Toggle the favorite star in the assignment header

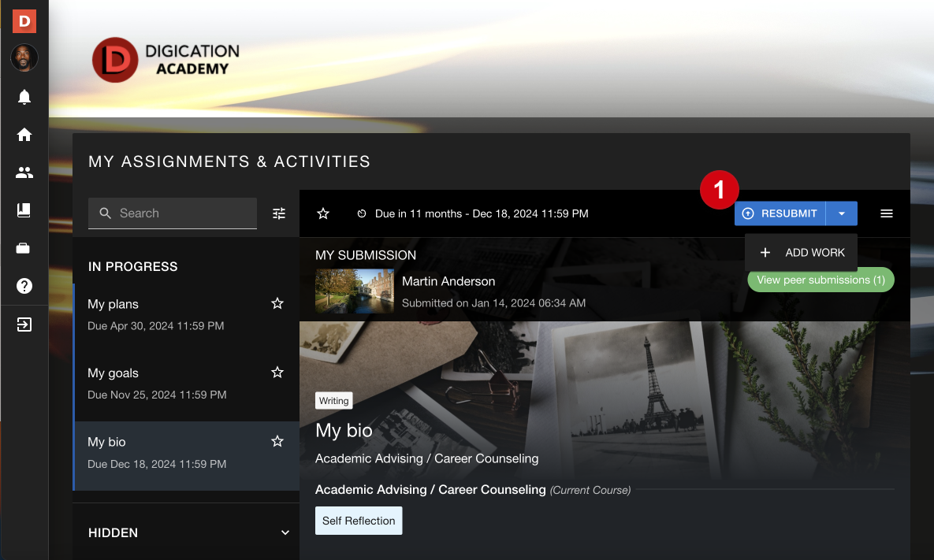(x=322, y=213)
